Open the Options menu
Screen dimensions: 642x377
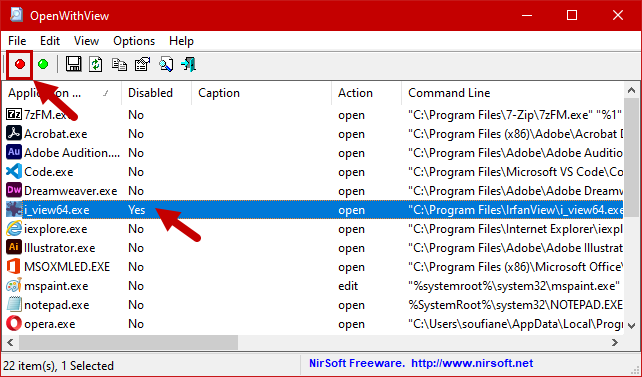point(134,41)
